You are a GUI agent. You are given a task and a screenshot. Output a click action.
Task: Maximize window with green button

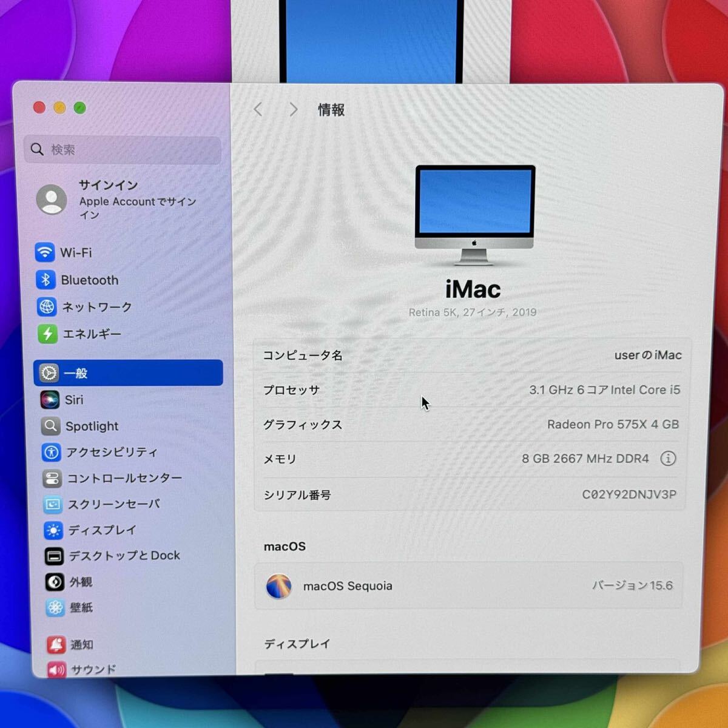point(79,107)
